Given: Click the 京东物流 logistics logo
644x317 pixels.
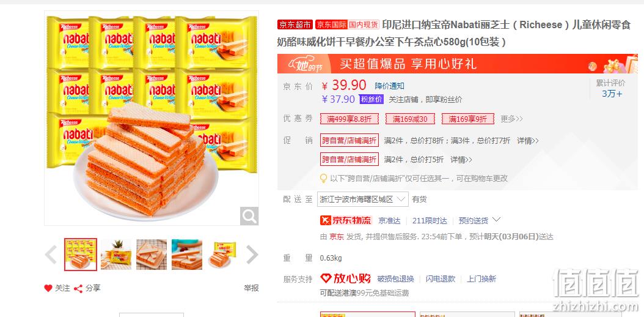Looking at the screenshot, I should [346, 220].
